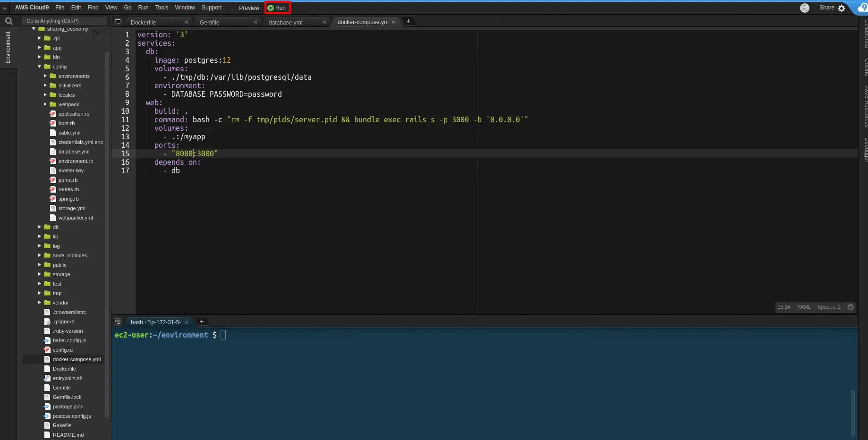Add a new editor tab with plus icon
This screenshot has height=440, width=868.
pos(408,21)
